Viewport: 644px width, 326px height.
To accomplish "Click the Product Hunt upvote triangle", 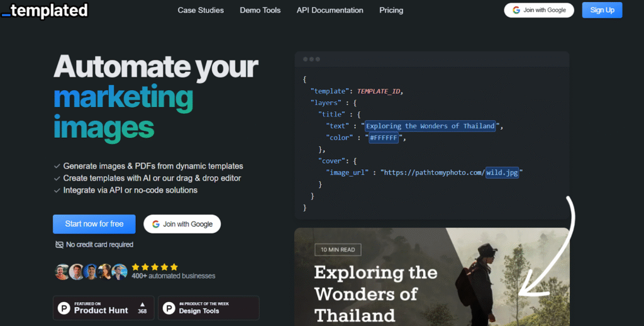I will [142, 304].
